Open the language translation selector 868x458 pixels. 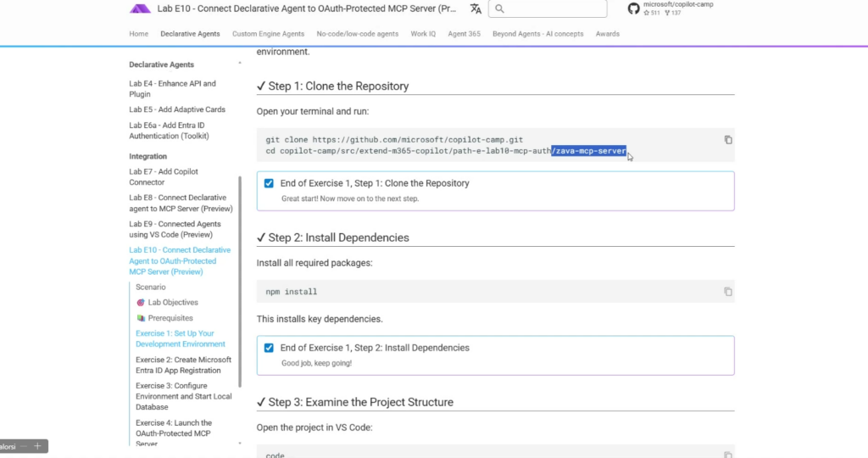[476, 8]
